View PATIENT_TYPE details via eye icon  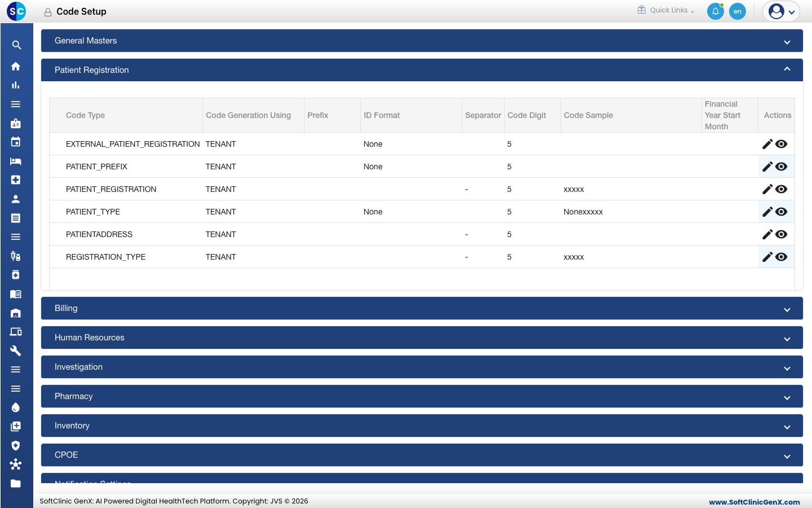[x=781, y=212]
